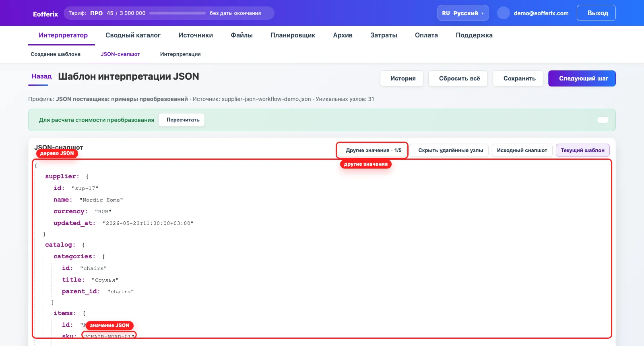Viewport: 644px width, 346px height.
Task: Select the parent_id key
Action: tap(80, 291)
